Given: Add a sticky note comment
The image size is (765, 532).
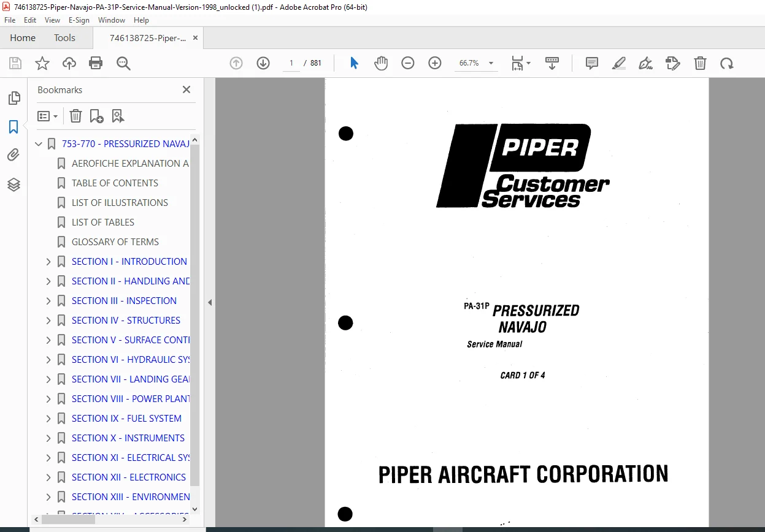Looking at the screenshot, I should [x=592, y=63].
